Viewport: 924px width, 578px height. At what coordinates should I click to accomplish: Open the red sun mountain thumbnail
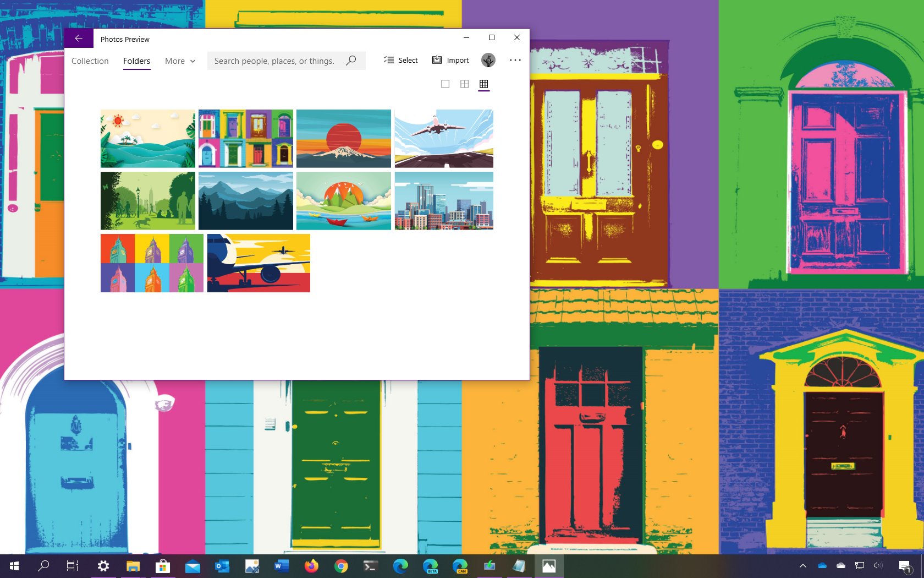(343, 139)
